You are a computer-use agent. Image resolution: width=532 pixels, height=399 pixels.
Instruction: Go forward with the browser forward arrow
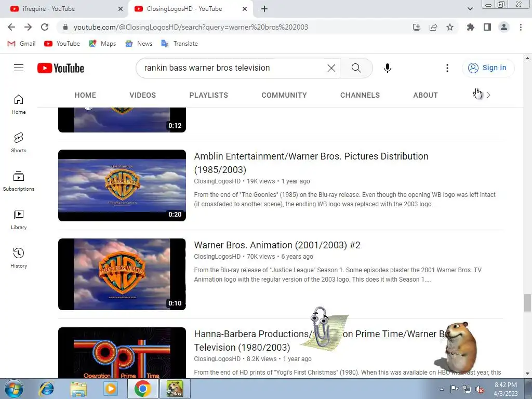28,27
